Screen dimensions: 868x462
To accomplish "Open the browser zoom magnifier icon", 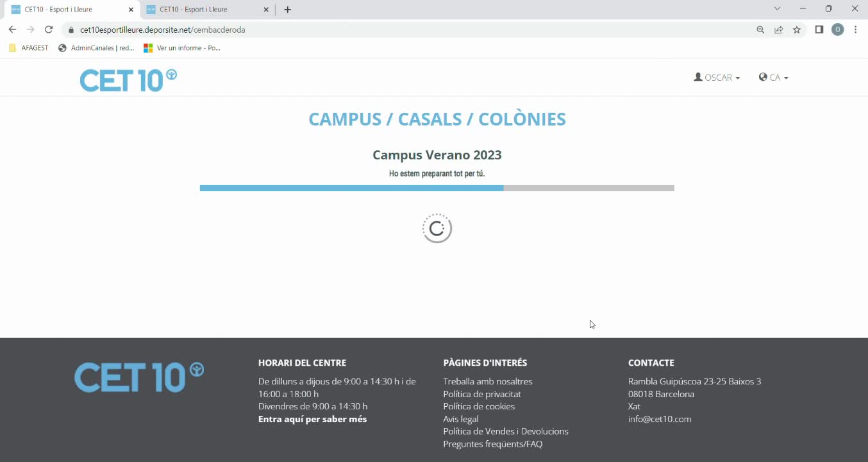I will click(760, 30).
